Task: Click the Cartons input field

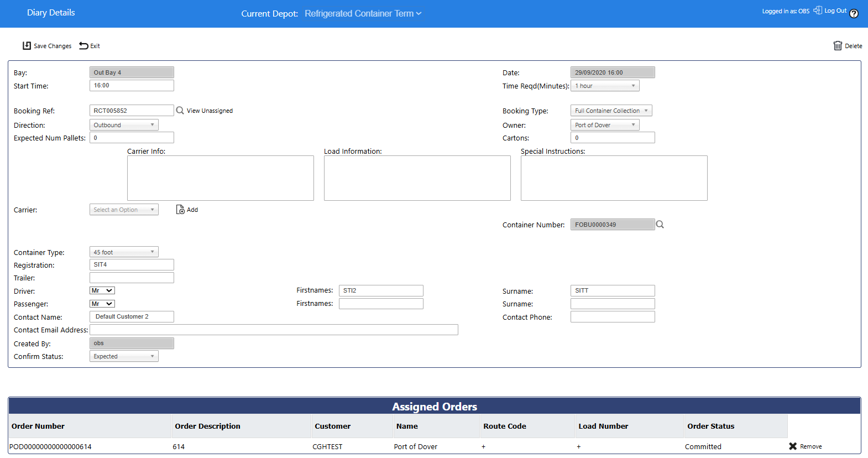Action: tap(613, 138)
